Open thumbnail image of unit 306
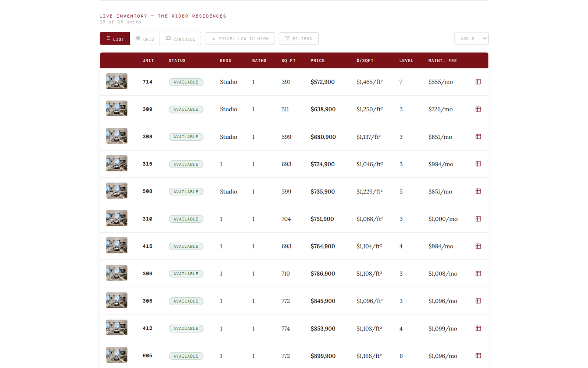The height and width of the screenshot is (368, 588). [117, 273]
